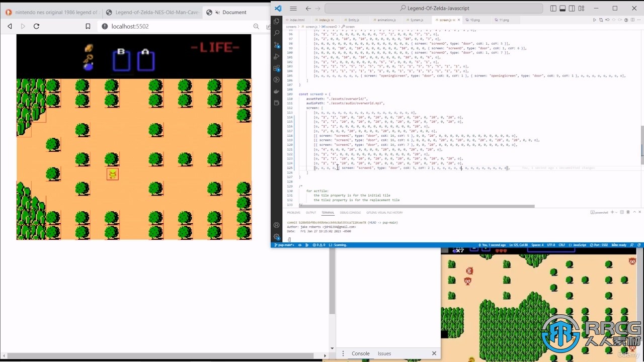
Task: Switch to the Document browser tab
Action: pos(234,12)
